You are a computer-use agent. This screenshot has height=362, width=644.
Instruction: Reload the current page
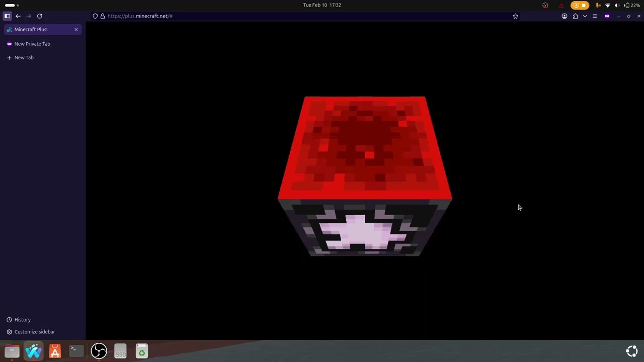pos(39,16)
